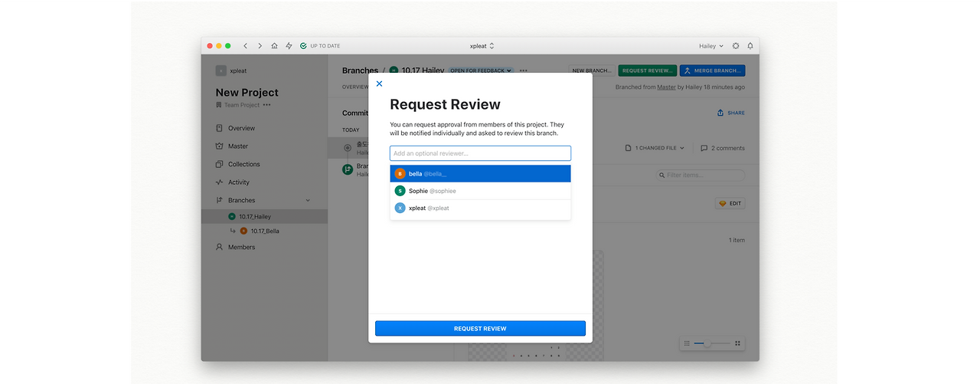
Task: Click the EDIT button
Action: coord(730,203)
